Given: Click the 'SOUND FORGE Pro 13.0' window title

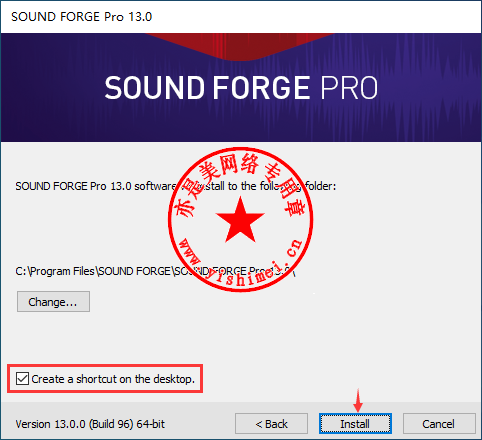Looking at the screenshot, I should click(82, 17).
